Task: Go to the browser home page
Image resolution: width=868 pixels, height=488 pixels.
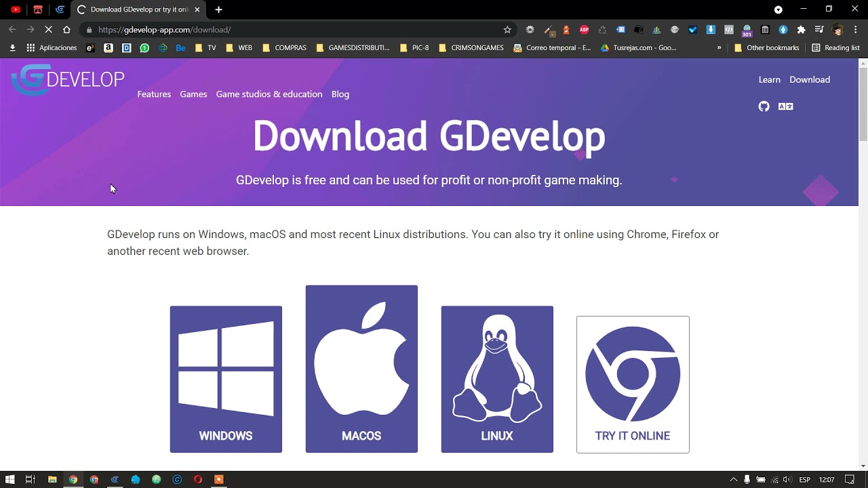Action: click(x=66, y=30)
